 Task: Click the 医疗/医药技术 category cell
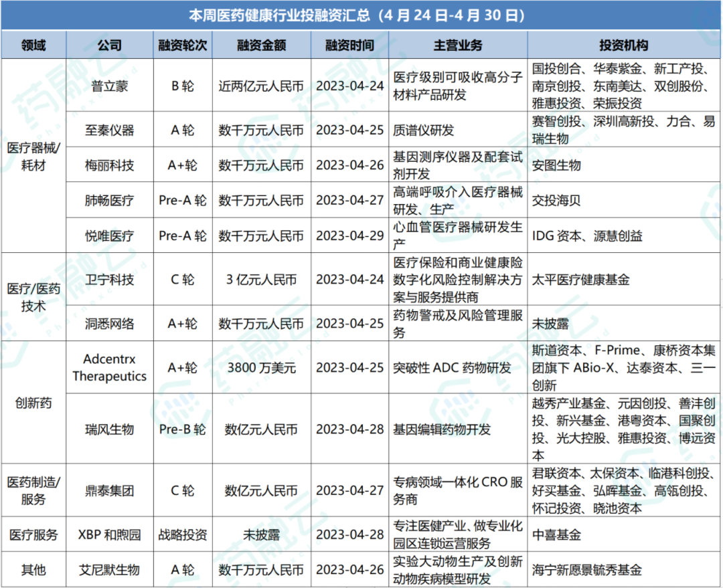pyautogui.click(x=33, y=297)
